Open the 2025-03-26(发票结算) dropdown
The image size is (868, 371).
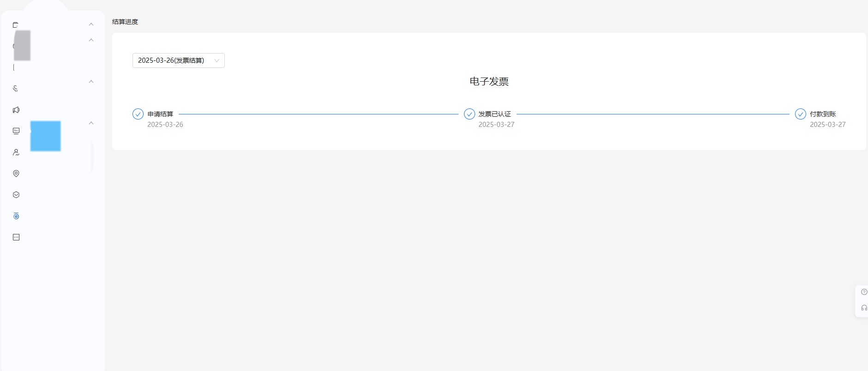[x=179, y=60]
